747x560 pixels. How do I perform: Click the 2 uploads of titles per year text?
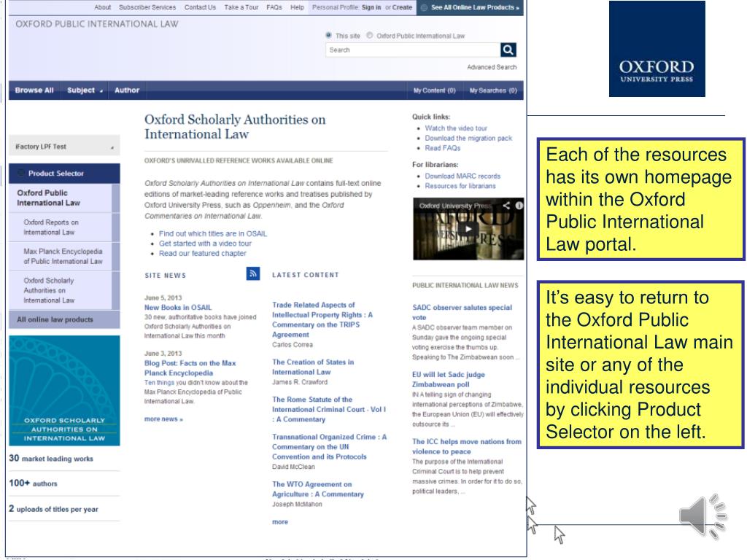tap(53, 509)
